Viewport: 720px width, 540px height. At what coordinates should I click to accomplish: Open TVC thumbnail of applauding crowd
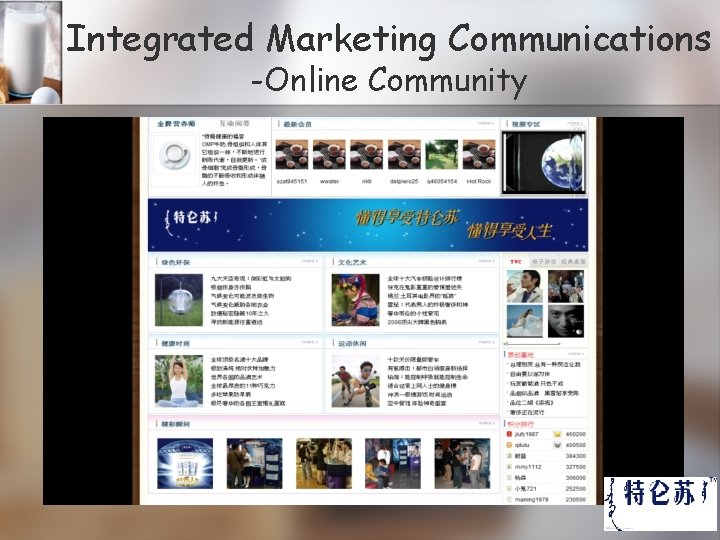[566, 287]
